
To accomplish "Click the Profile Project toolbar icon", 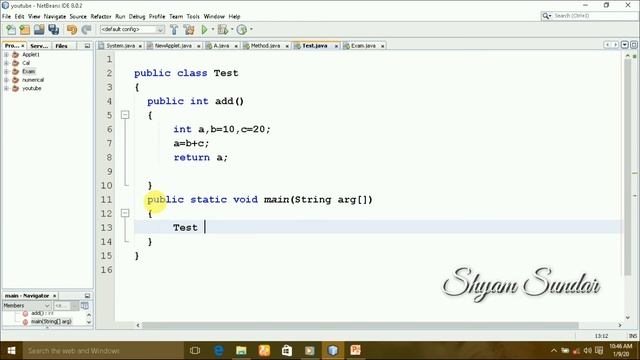I will 242,29.
